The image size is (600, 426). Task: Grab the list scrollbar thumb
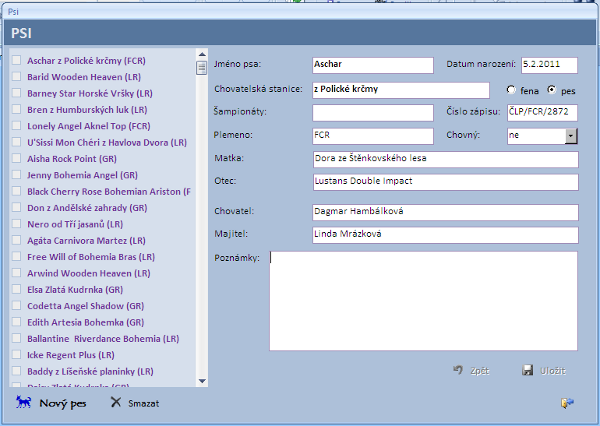pyautogui.click(x=202, y=68)
